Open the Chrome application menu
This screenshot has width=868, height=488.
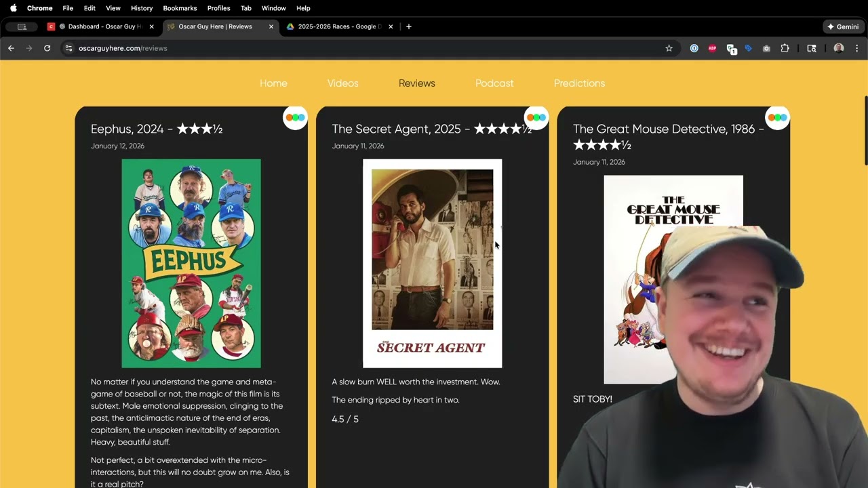pos(39,8)
